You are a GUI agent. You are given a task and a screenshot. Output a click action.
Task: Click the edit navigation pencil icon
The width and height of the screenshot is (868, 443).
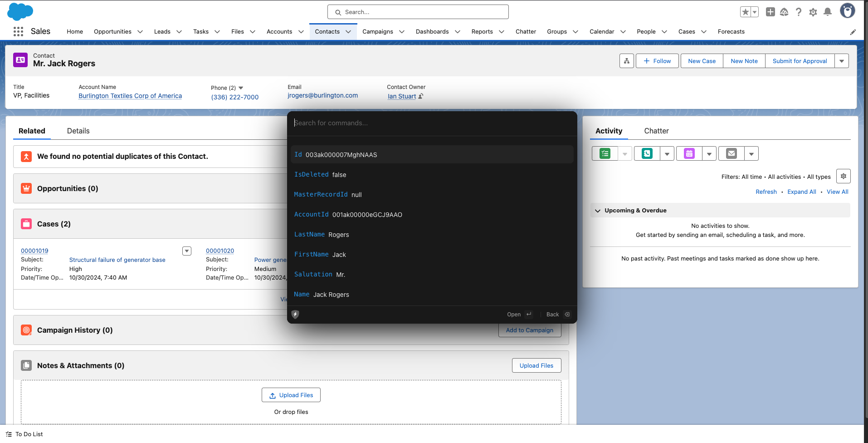(x=853, y=32)
